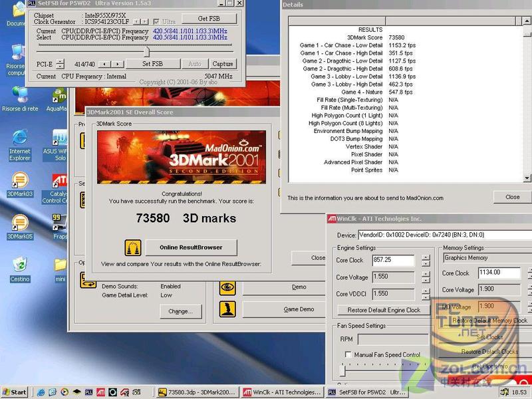Click right arrow next to 414/740 value
Screen dimensions: 532x399
pos(118,64)
